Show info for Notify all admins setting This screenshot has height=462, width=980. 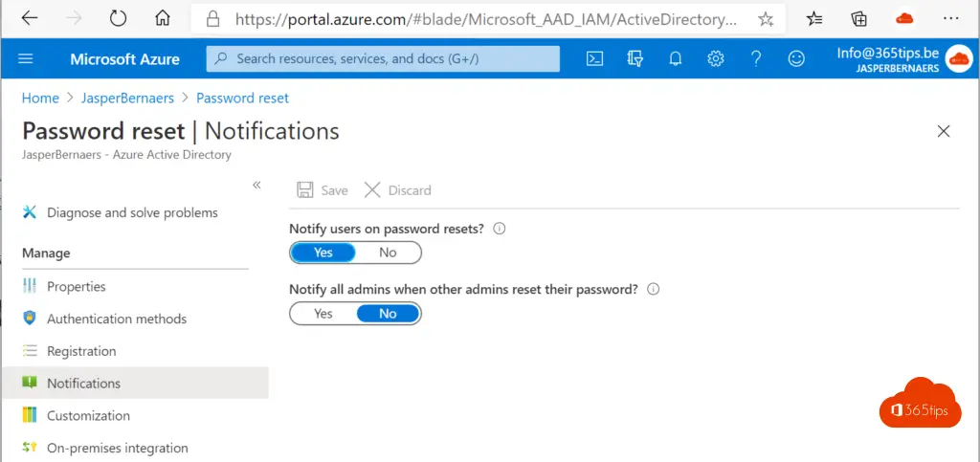click(x=653, y=290)
